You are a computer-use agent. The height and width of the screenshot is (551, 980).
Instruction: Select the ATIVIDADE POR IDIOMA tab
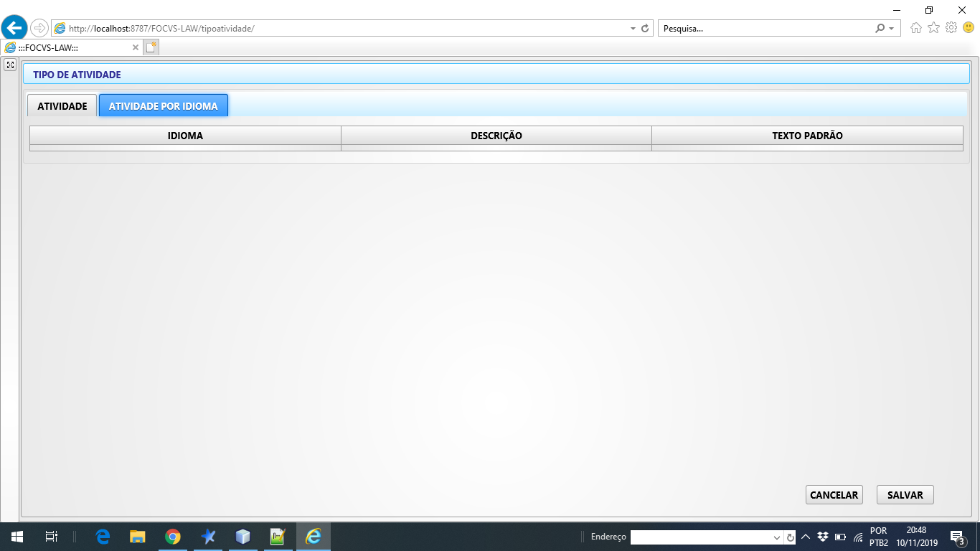click(x=164, y=105)
